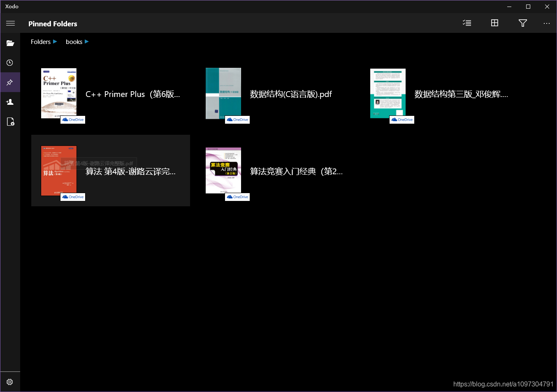Open 算法 第4版 red cover thumbnail

(x=59, y=171)
